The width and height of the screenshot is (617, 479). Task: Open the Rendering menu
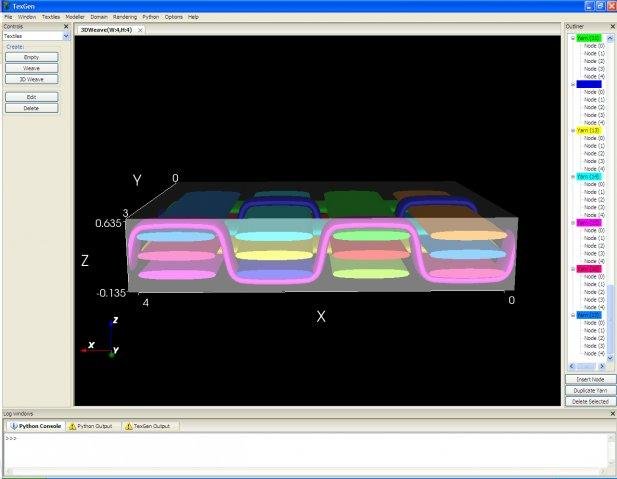coord(125,17)
